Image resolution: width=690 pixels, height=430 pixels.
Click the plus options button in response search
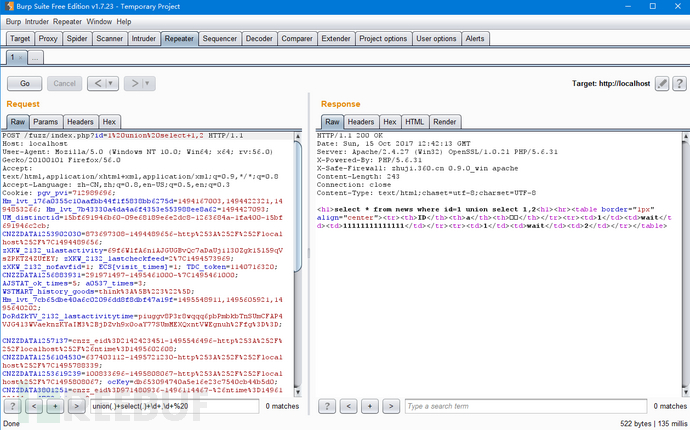370,406
